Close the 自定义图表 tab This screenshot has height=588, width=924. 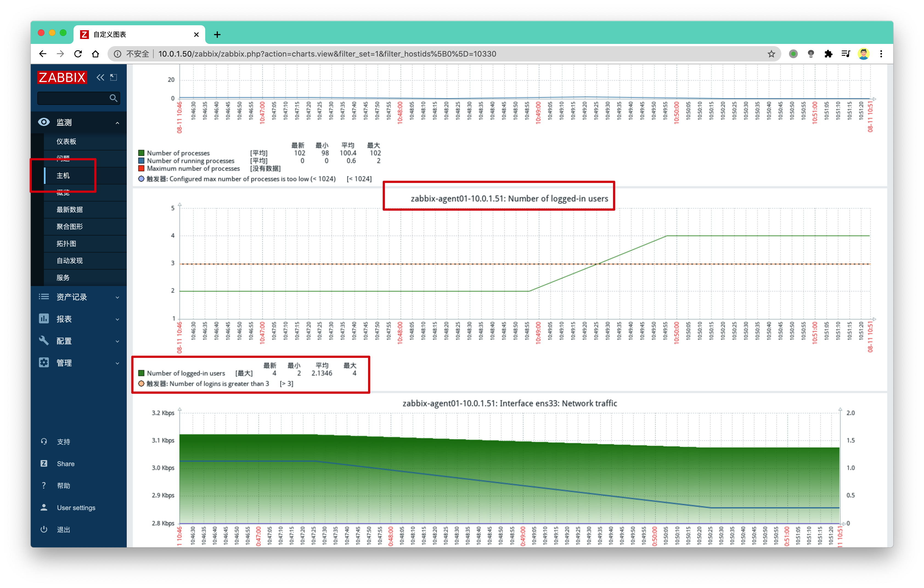coord(196,35)
